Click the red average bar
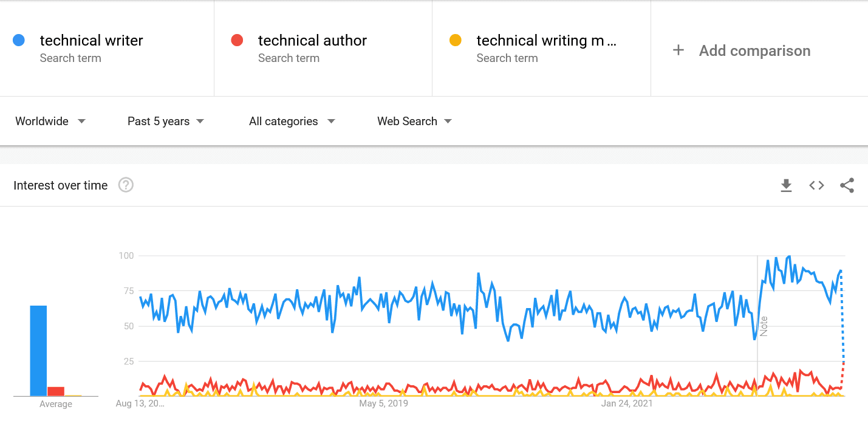 coord(56,391)
